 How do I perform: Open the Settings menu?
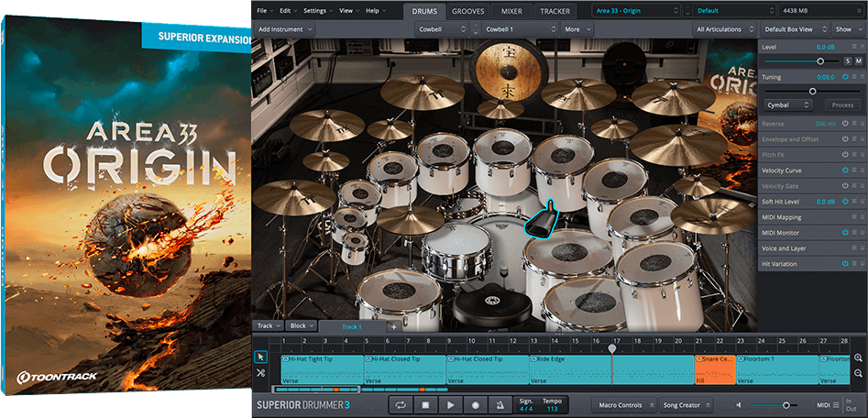pos(318,10)
